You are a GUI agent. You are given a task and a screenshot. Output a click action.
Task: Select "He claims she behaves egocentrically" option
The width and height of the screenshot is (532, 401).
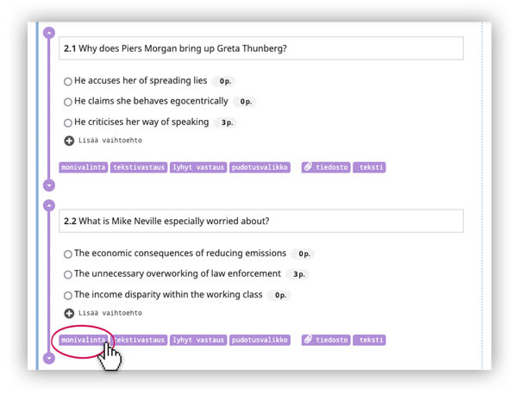tap(68, 103)
